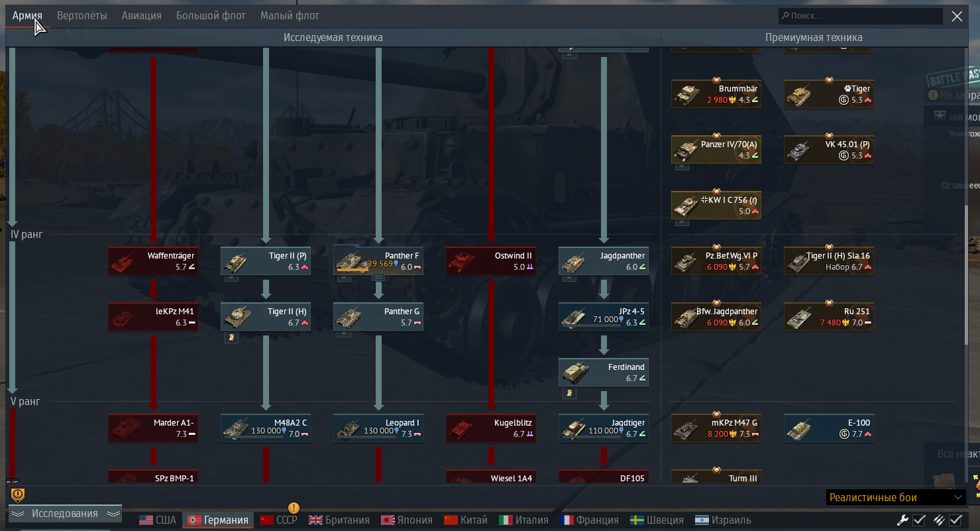Click the crew badge under Ferdinand
The width and height of the screenshot is (980, 531).
tap(570, 393)
